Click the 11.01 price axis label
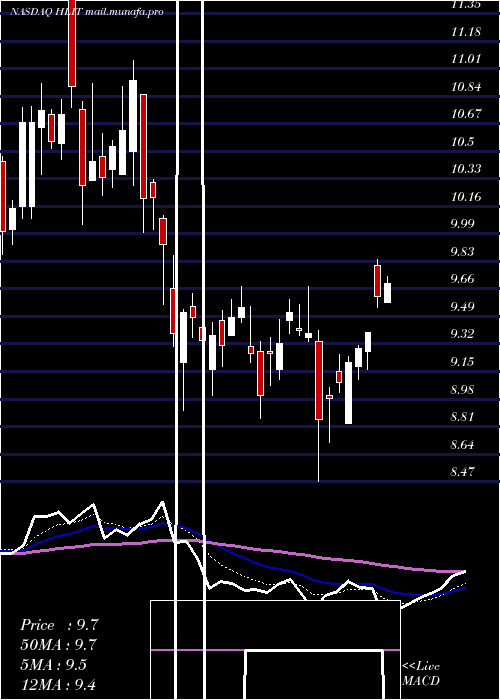This screenshot has height=700, width=500. (x=466, y=59)
